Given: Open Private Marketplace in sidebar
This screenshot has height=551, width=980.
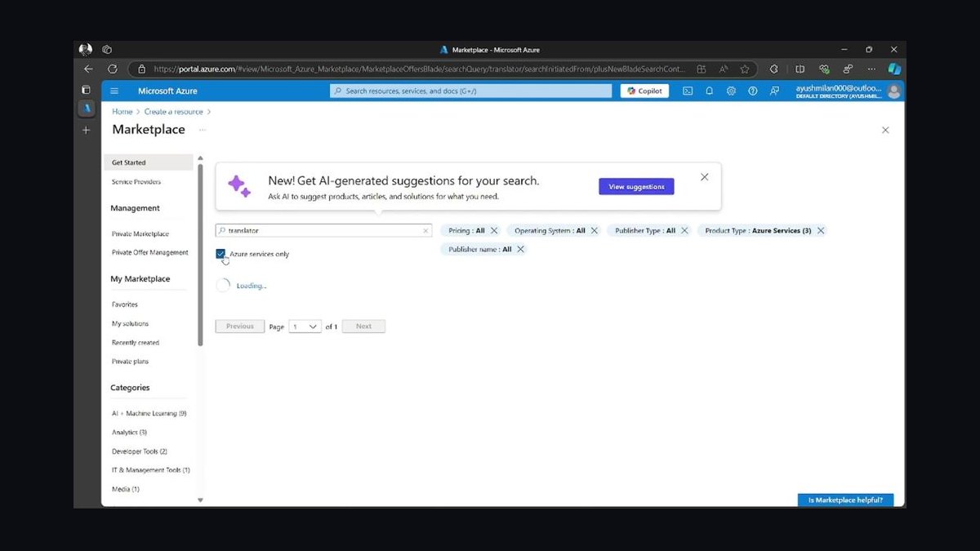Looking at the screenshot, I should point(140,234).
